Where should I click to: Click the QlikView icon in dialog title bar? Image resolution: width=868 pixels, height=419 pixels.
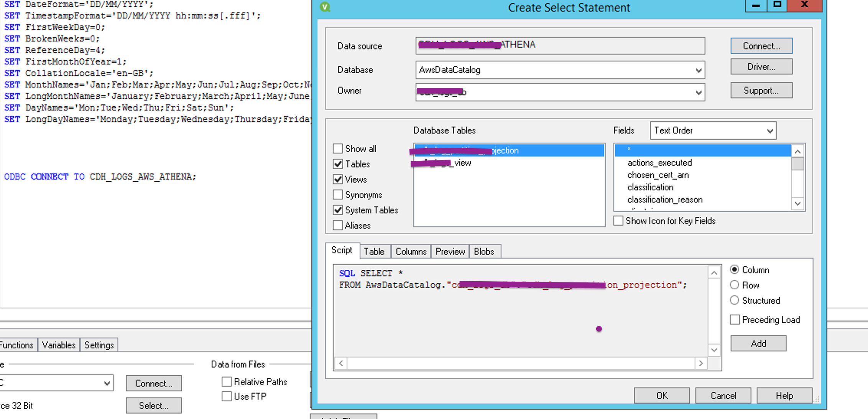coord(325,7)
